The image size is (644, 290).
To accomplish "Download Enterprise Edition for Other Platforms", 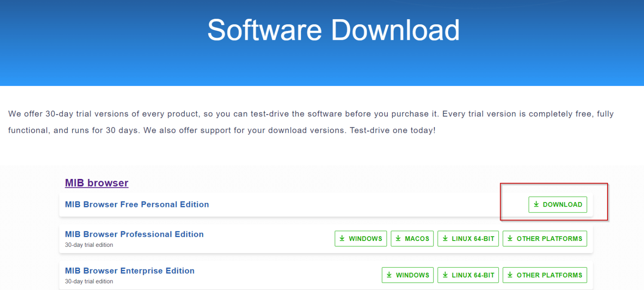I will (545, 275).
